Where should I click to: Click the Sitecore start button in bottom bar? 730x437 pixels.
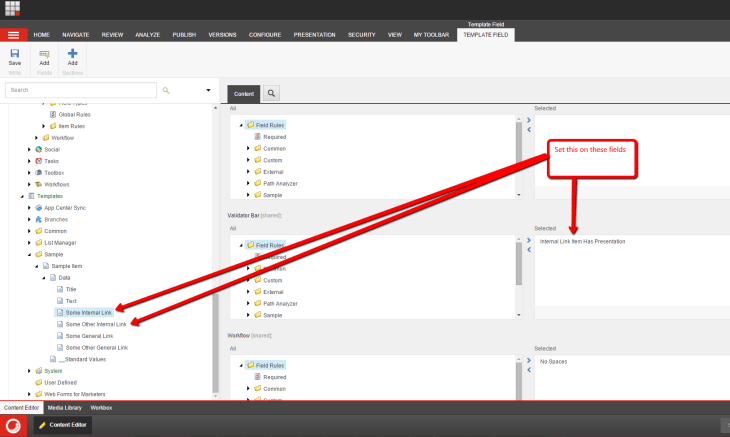13,425
